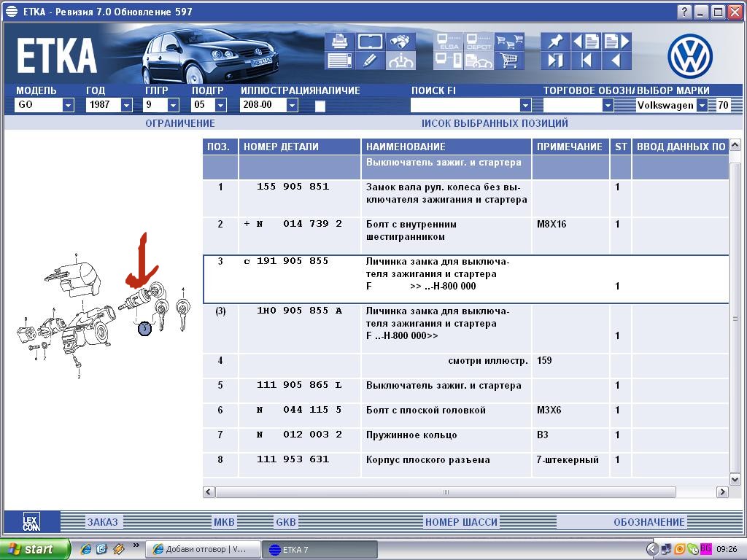Screen dimensions: 747x560
Task: Click the GKB button
Action: click(286, 522)
